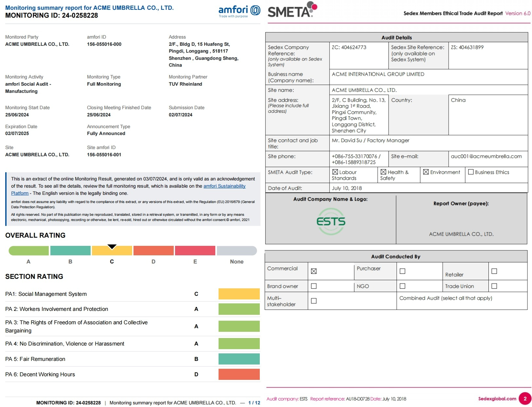
Task: Click 'PA1: Social Management System' row
Action: (133, 294)
